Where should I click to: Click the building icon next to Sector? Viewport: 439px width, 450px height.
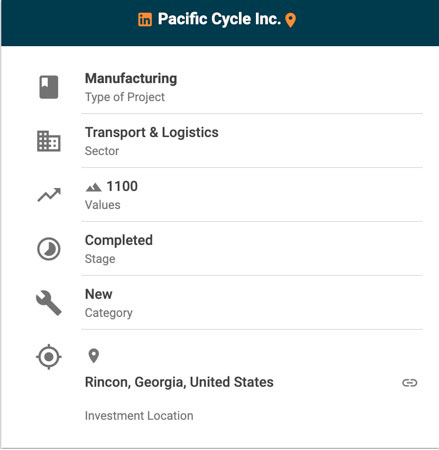(49, 141)
